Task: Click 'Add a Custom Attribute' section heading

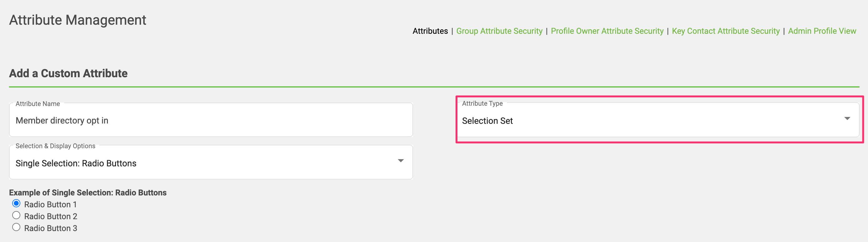Action: [68, 73]
